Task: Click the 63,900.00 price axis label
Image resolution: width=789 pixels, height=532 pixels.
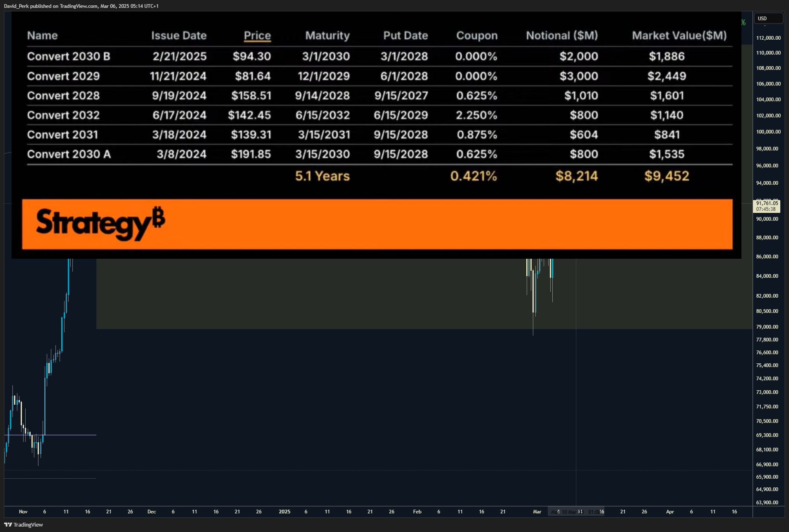Action: 767,502
